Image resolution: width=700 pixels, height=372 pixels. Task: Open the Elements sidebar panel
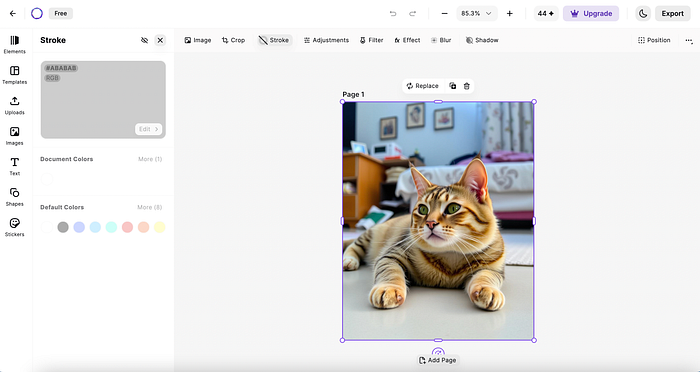[x=15, y=45]
